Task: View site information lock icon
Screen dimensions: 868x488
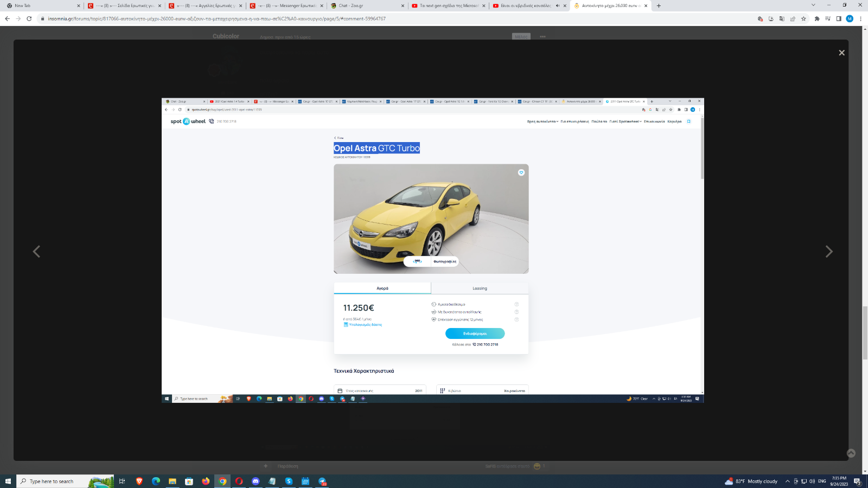Action: coord(43,18)
